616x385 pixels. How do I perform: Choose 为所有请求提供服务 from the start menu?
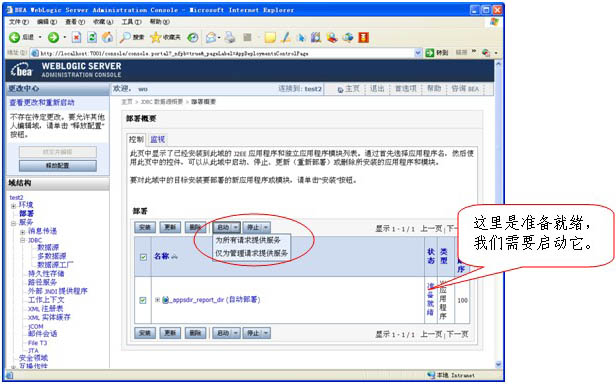click(x=248, y=240)
